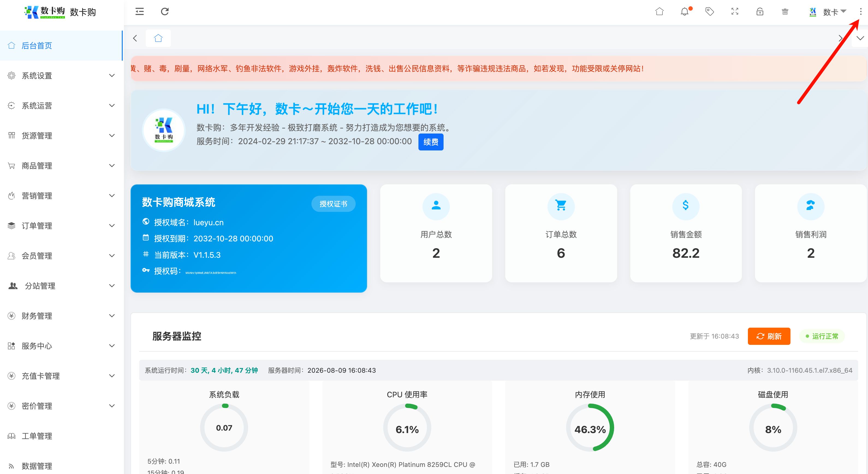Clear cache using the trash icon

tap(785, 12)
